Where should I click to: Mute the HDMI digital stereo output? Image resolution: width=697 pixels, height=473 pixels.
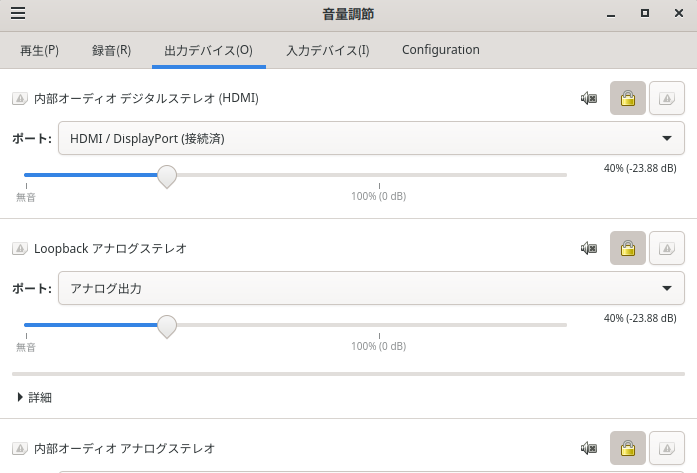589,98
